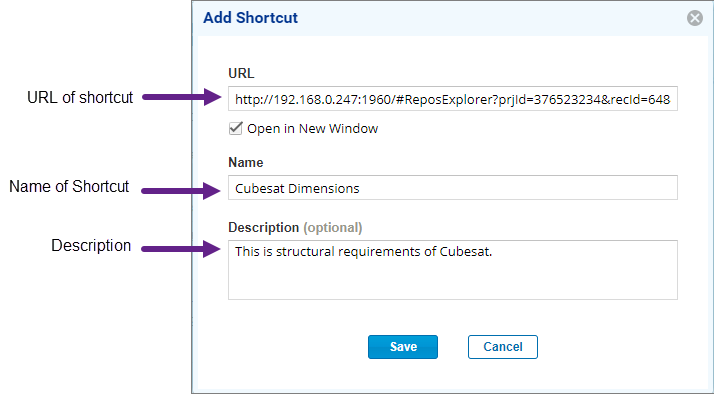Click the purple arrow pointing to Description box
Screen dimensions: 714x400
(181, 249)
